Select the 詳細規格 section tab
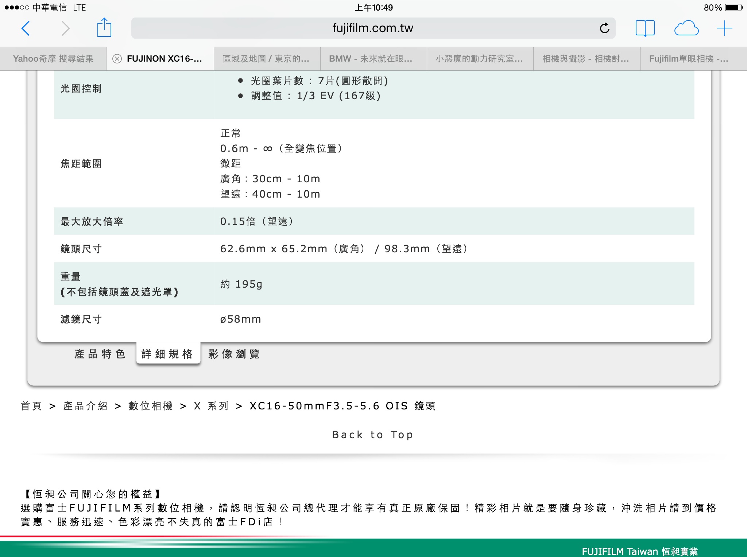 click(x=168, y=353)
